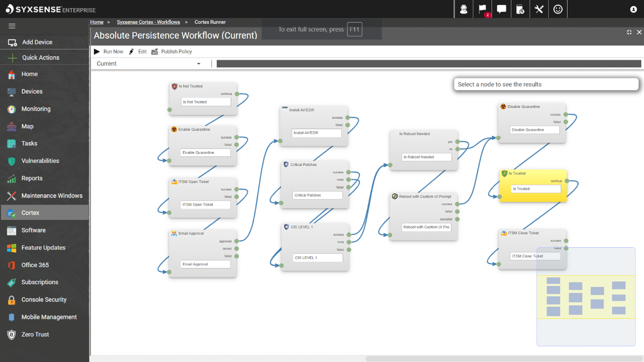
Task: Open the Reports chart icon
Action: [x=12, y=179]
